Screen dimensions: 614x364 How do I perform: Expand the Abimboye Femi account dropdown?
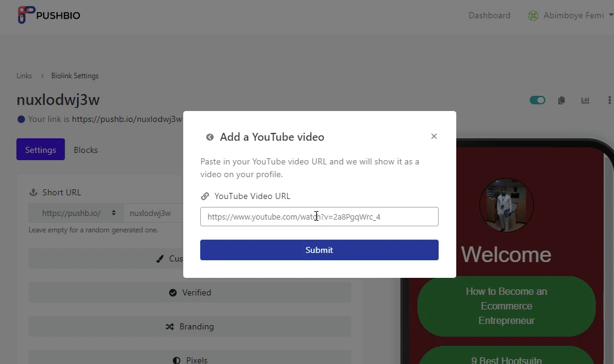click(x=572, y=16)
